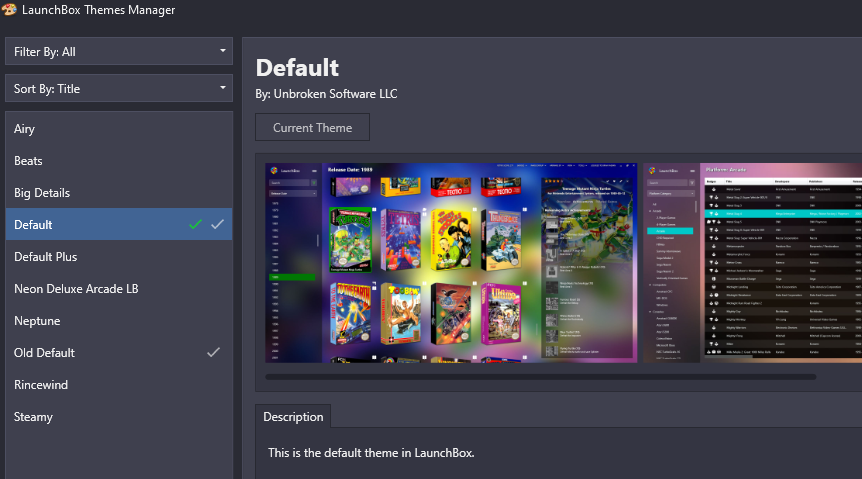Click the By: Unbroken Software LLC author text

pos(326,94)
